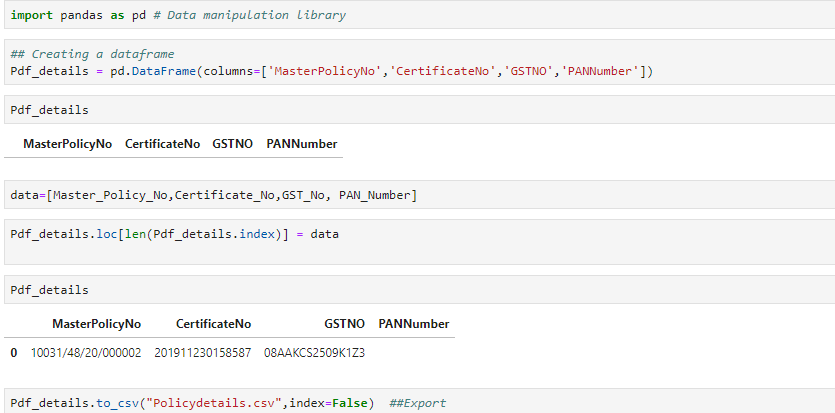Click the 'import pandas as pd' code cell
The height and width of the screenshot is (413, 835).
[420, 15]
